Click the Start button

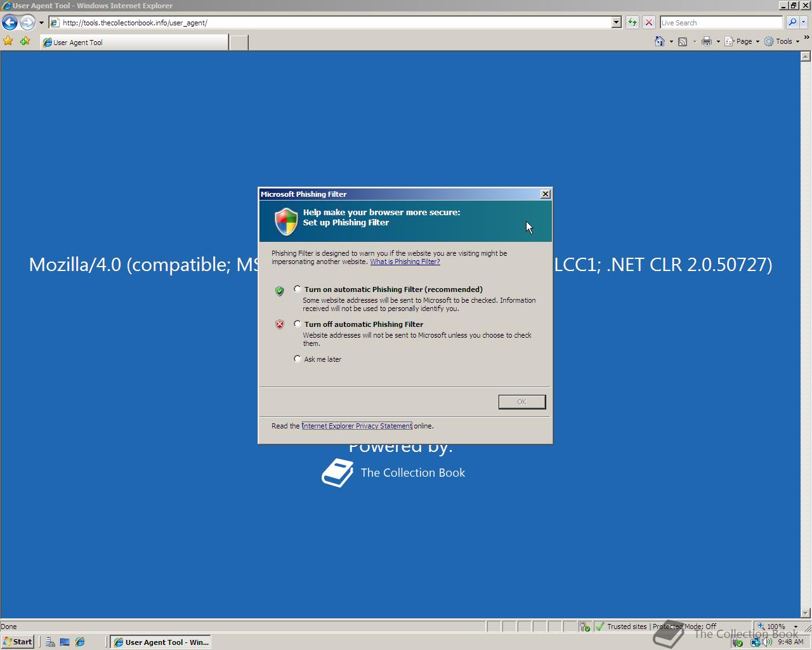(x=17, y=642)
